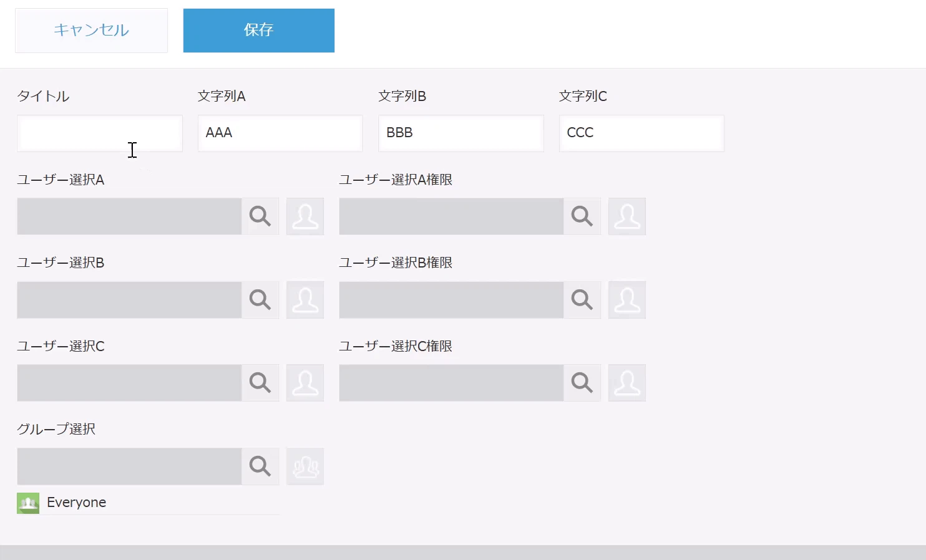Click the ユーザー選択B権限 search input
This screenshot has width=926, height=560.
point(451,300)
